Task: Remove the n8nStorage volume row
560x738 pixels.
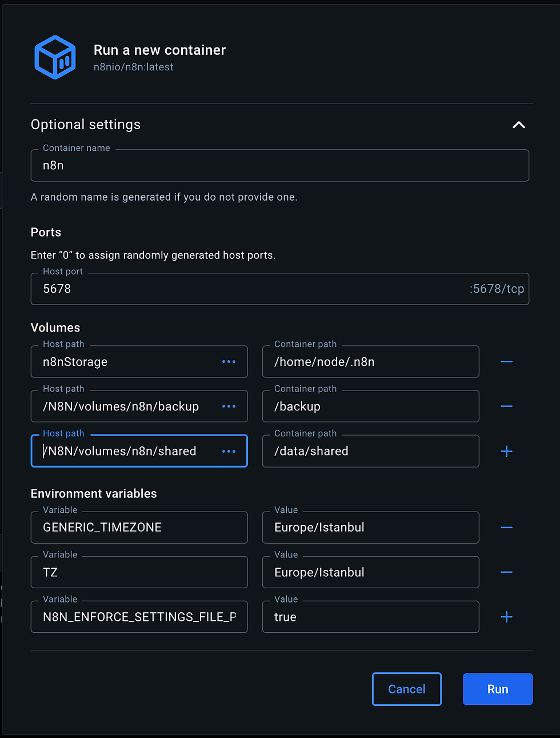Action: click(x=506, y=362)
